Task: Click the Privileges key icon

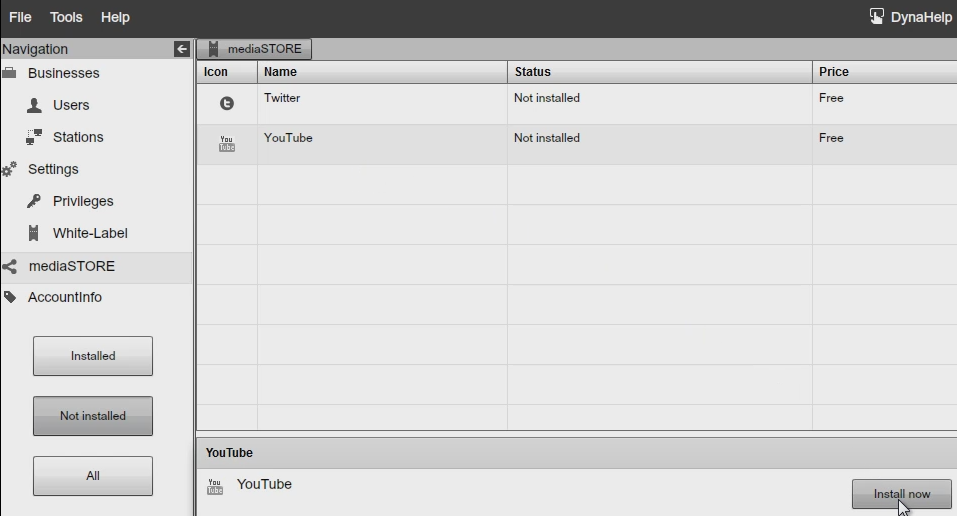Action: click(x=34, y=201)
